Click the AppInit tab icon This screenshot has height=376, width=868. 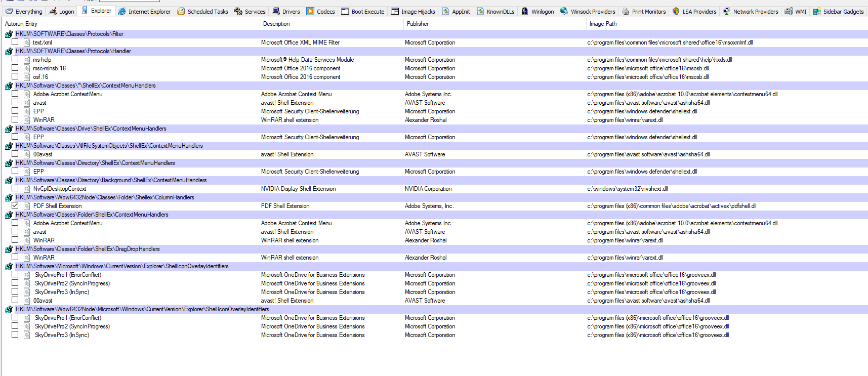[445, 11]
